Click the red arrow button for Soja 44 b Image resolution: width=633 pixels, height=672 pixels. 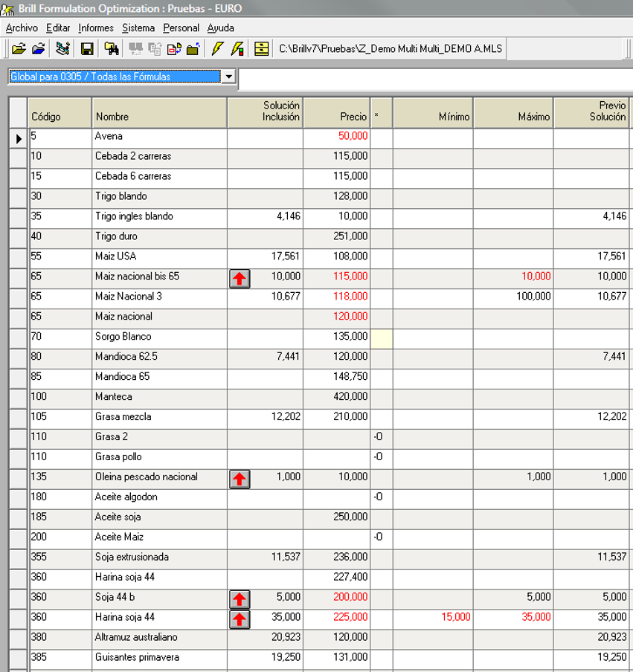[x=240, y=599]
